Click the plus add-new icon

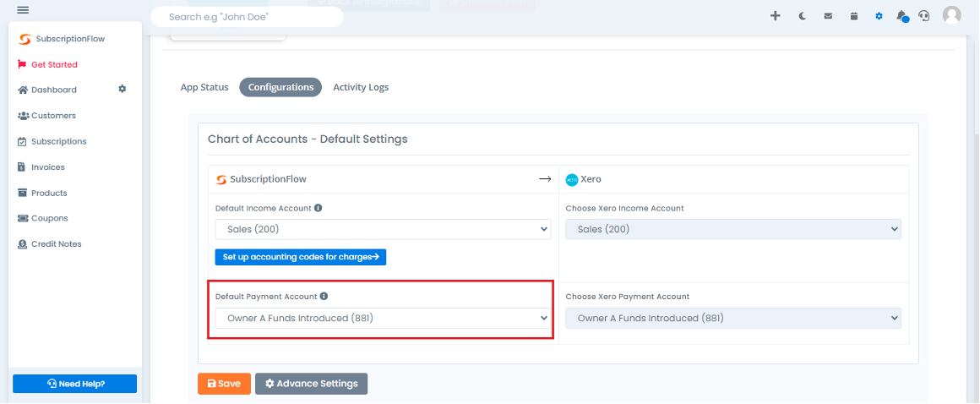775,16
